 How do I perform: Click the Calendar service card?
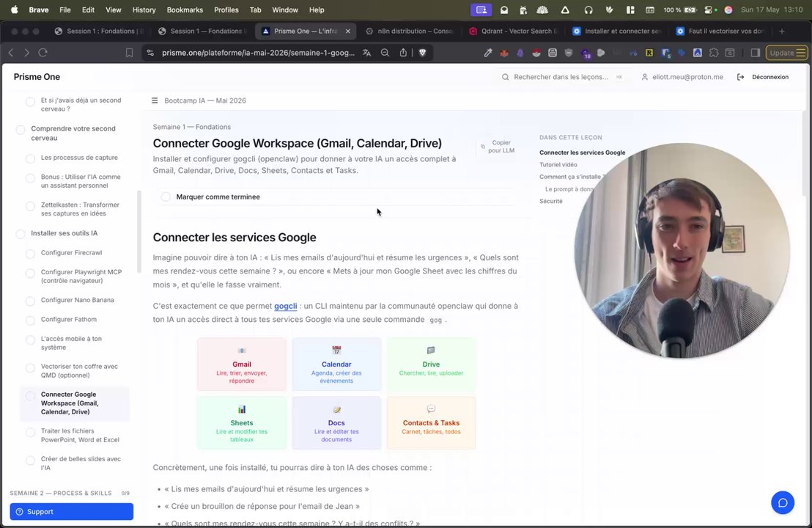336,364
